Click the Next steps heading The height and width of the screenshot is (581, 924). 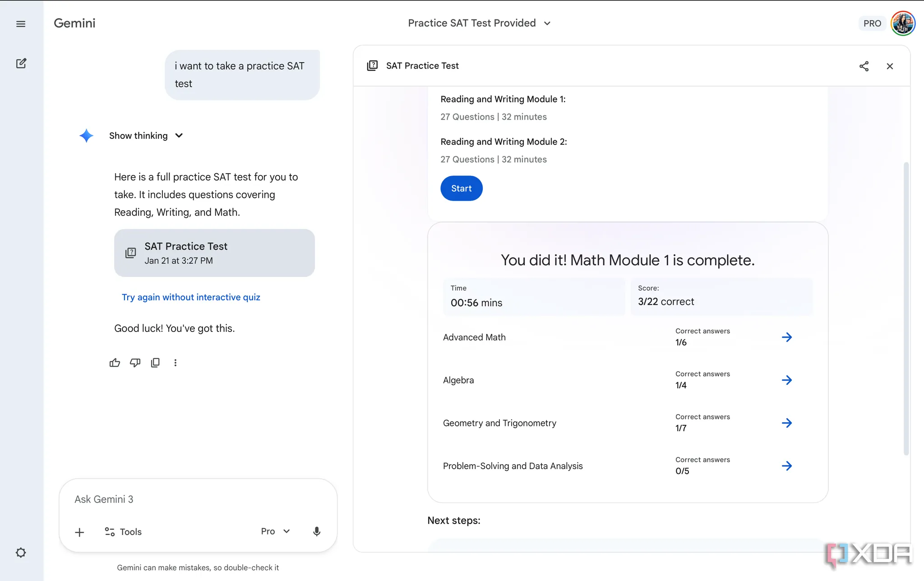click(x=454, y=521)
